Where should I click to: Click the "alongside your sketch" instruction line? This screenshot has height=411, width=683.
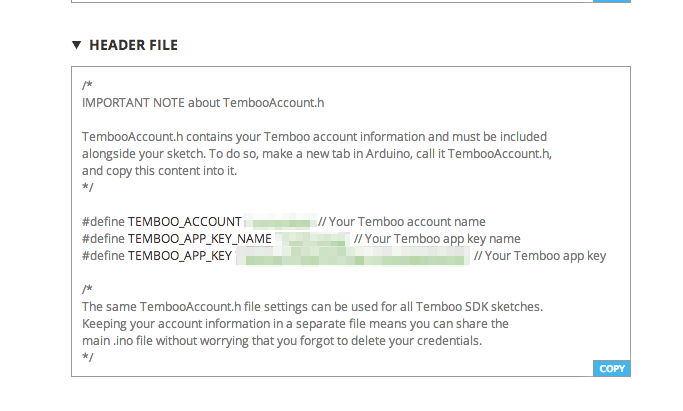pyautogui.click(x=317, y=153)
